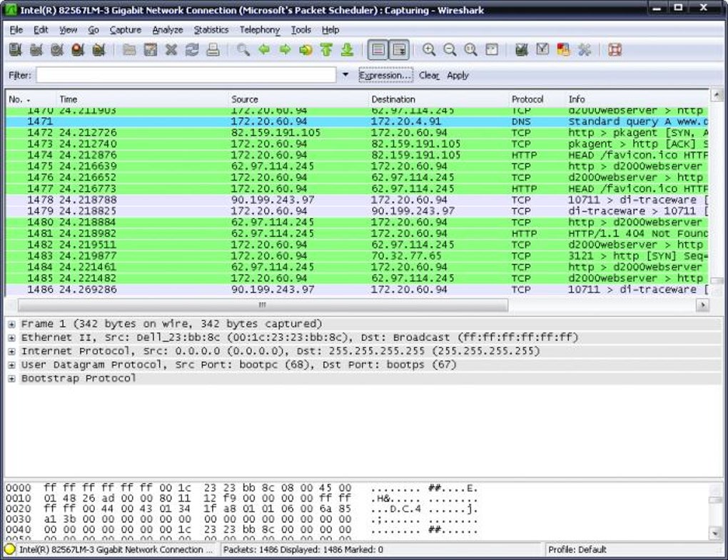
Task: Open the Analyze menu
Action: click(x=168, y=30)
